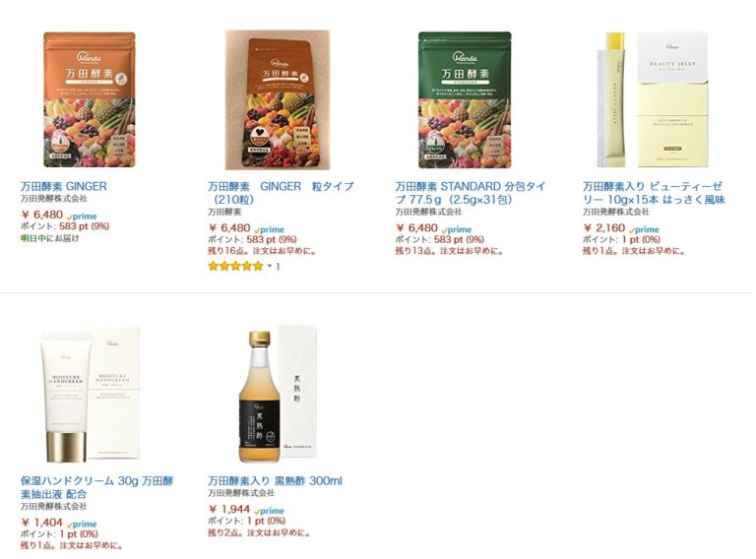Click the five-star rating icons
This screenshot has height=559, width=756.
[x=236, y=266]
